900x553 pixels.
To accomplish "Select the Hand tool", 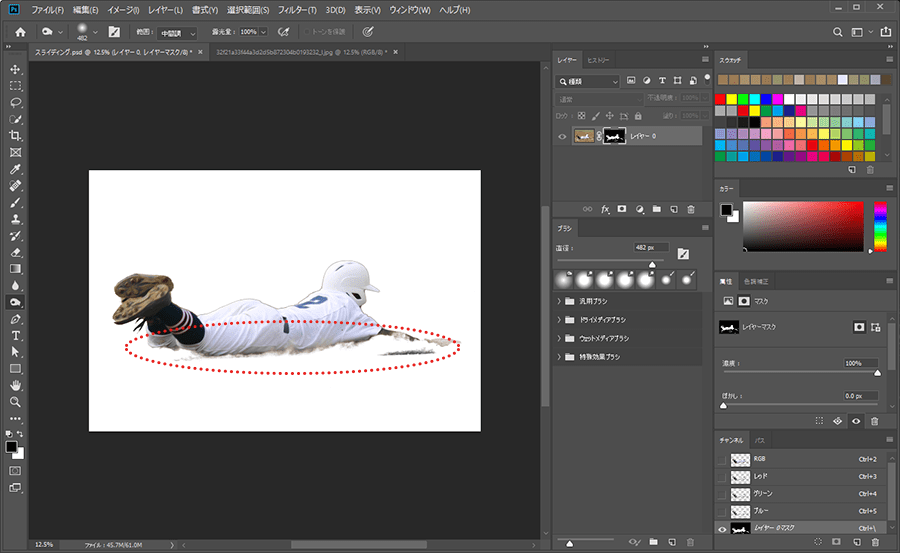I will (15, 385).
